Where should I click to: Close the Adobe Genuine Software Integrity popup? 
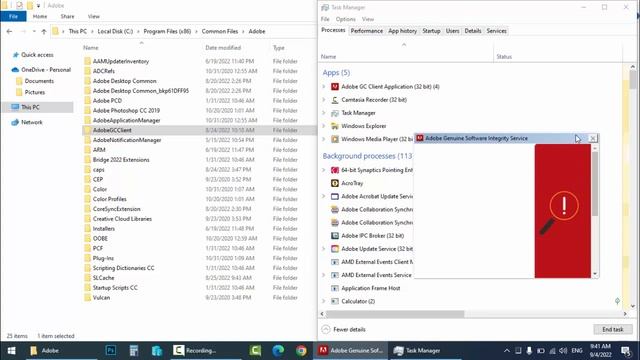(x=593, y=138)
